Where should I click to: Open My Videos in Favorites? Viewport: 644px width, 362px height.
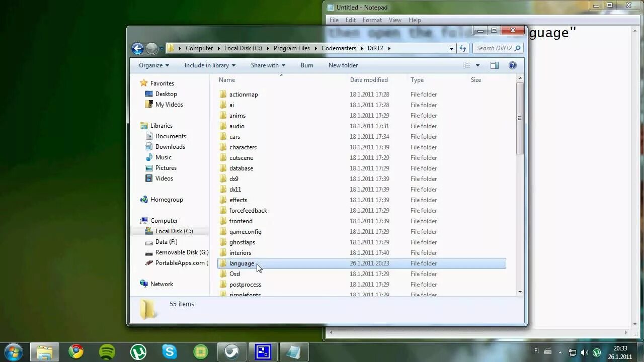tap(169, 105)
